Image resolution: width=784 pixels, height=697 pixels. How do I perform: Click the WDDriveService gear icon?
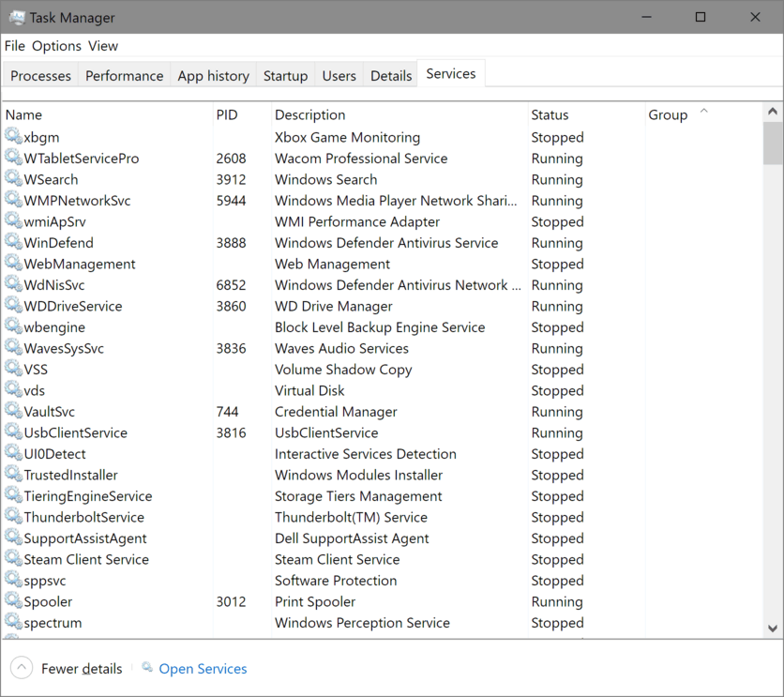13,305
